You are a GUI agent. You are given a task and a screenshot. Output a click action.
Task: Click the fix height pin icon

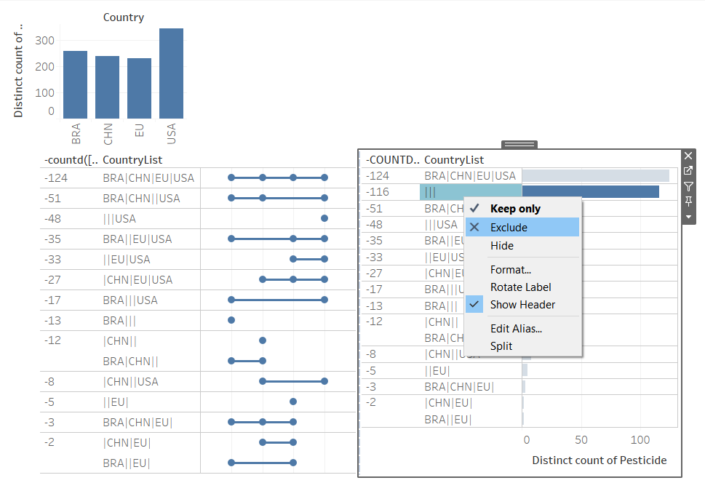(688, 201)
